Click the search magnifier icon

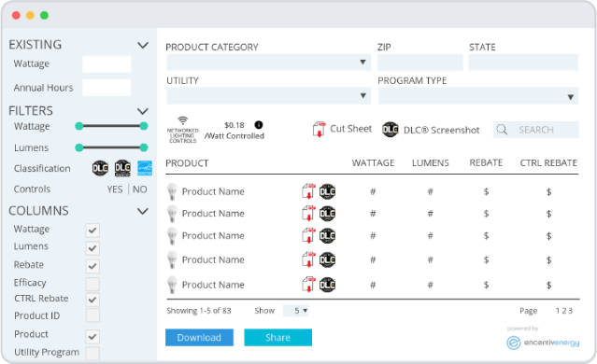[503, 130]
